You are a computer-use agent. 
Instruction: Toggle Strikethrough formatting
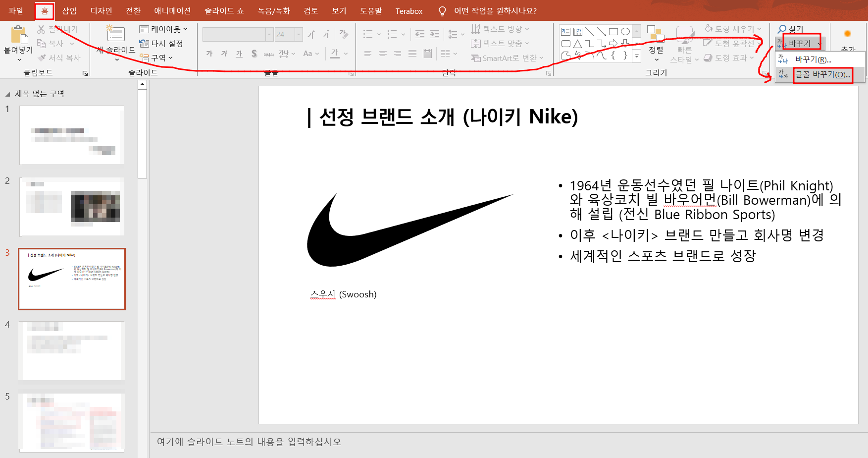[x=269, y=54]
